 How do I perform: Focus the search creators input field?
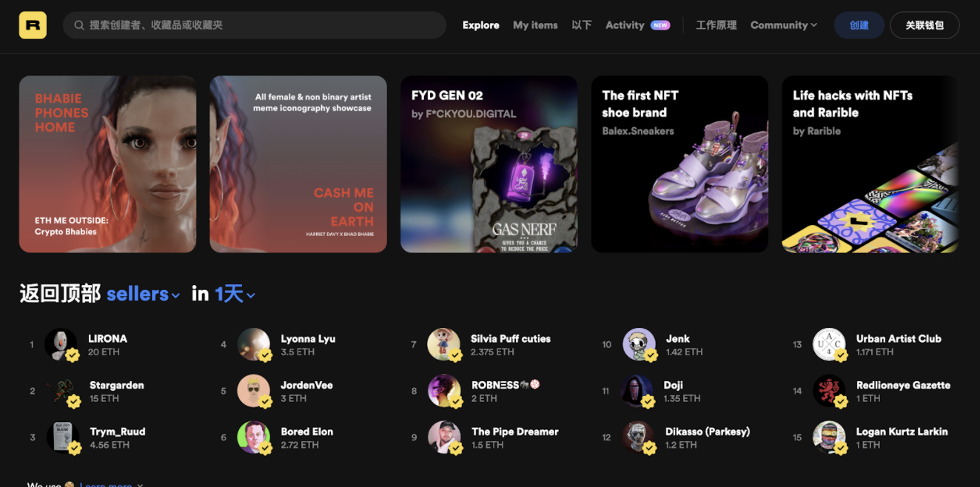pos(259,25)
